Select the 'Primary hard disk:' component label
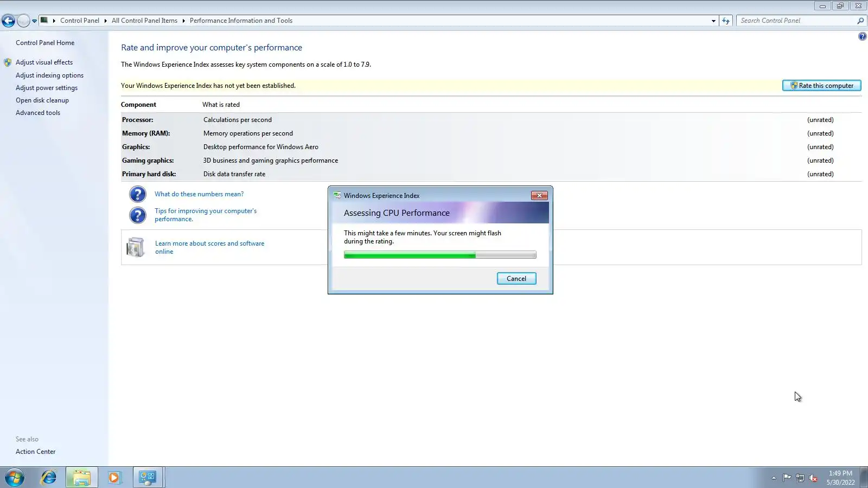 [149, 174]
